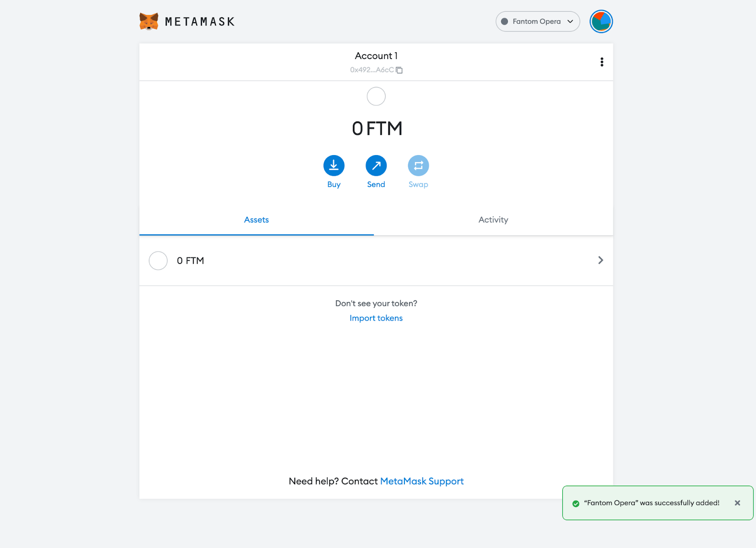Open the account options three-dot menu
Image resolution: width=756 pixels, height=548 pixels.
tap(601, 62)
